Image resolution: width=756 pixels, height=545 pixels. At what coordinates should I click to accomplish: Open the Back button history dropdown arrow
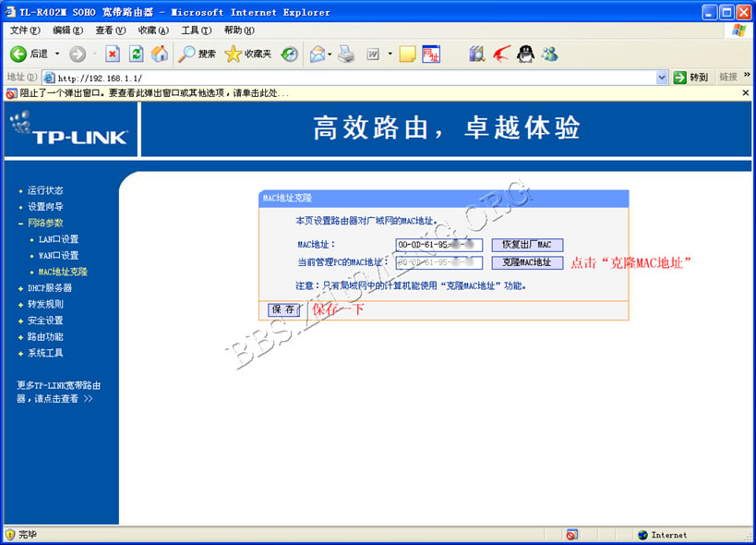tap(57, 54)
